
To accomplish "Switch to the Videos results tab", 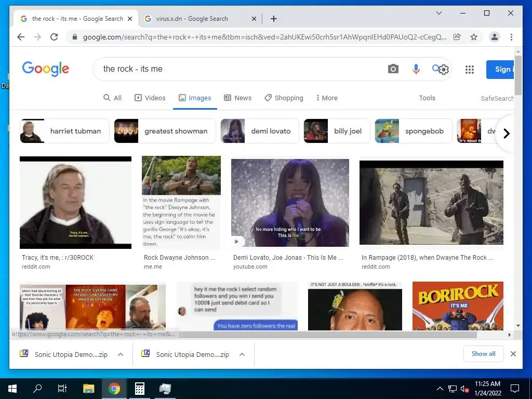I will (x=150, y=98).
